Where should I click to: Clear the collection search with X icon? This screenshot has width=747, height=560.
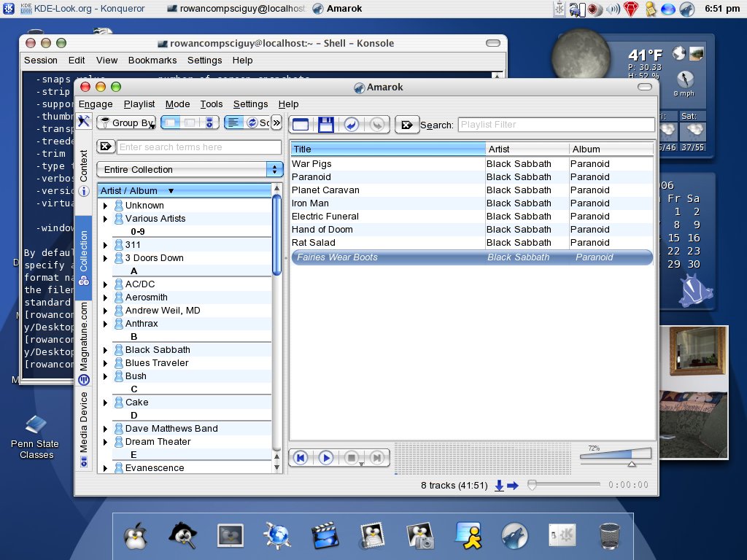106,147
